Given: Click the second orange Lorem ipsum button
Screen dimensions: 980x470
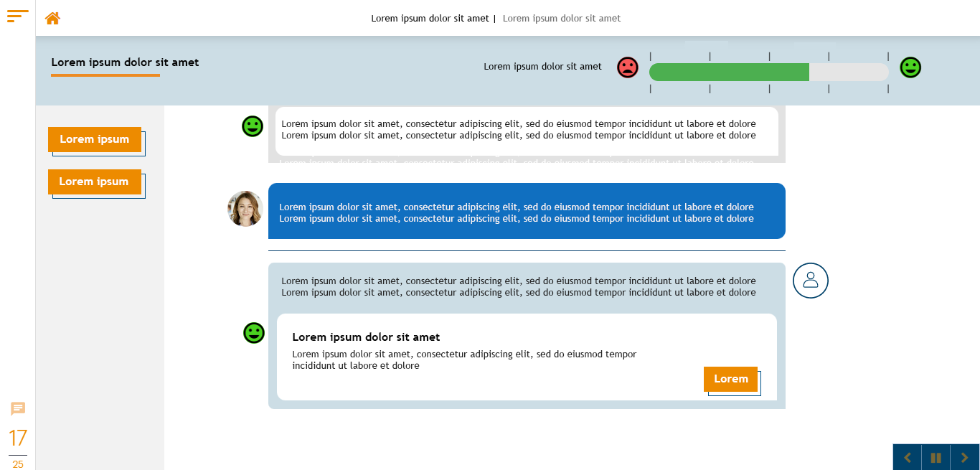Looking at the screenshot, I should coord(95,182).
